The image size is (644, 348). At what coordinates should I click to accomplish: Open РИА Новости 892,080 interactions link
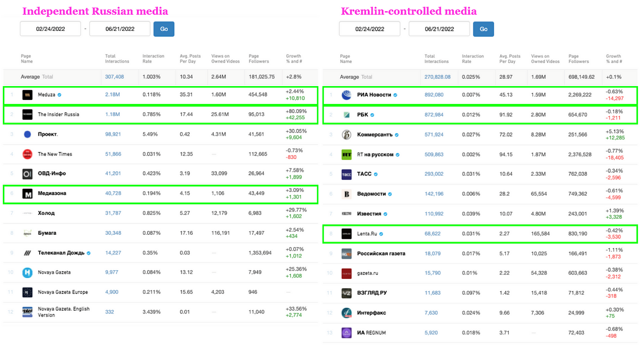pos(434,95)
